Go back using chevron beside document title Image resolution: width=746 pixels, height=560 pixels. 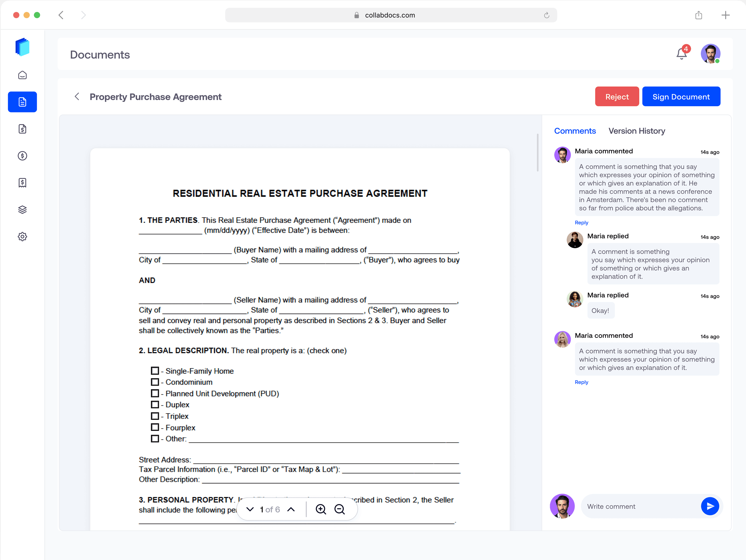point(77,97)
